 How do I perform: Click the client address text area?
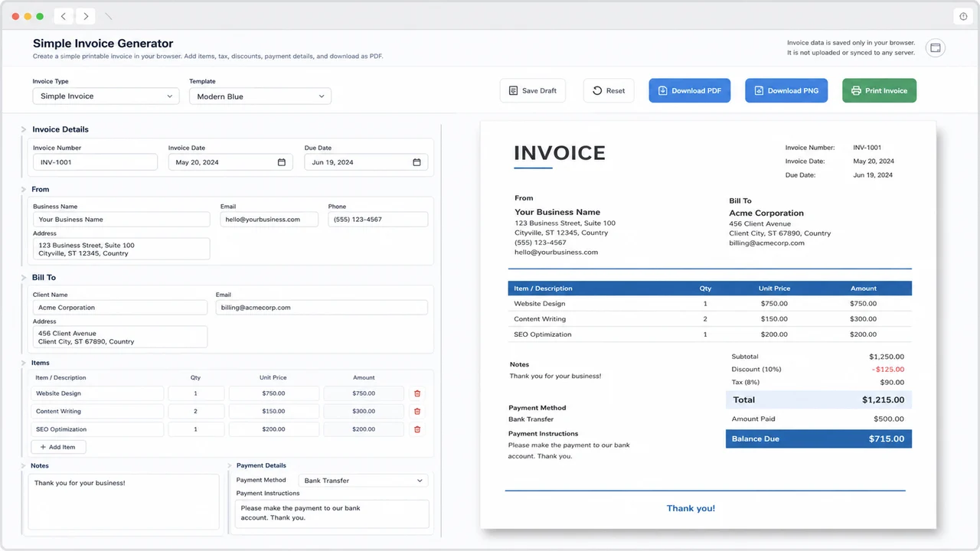[x=119, y=337]
